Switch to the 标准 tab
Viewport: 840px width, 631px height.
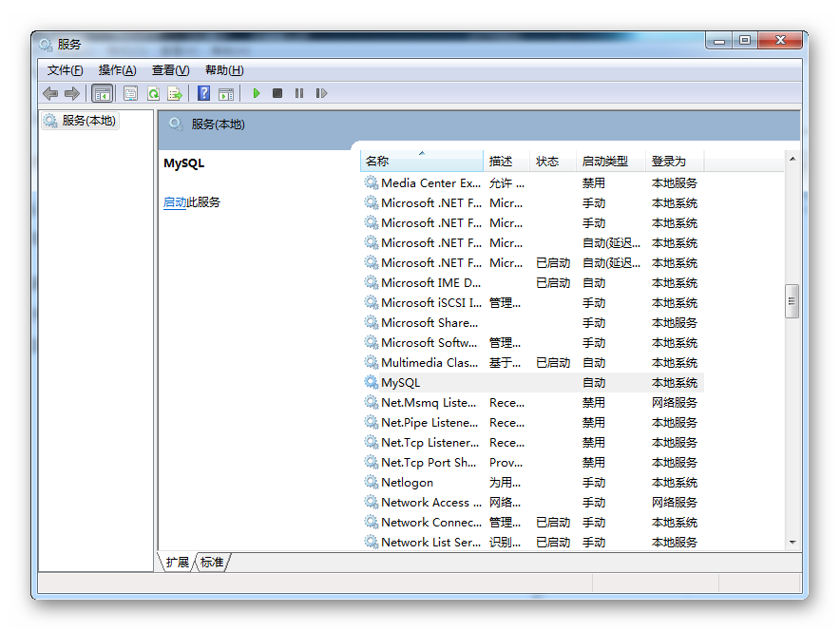212,562
